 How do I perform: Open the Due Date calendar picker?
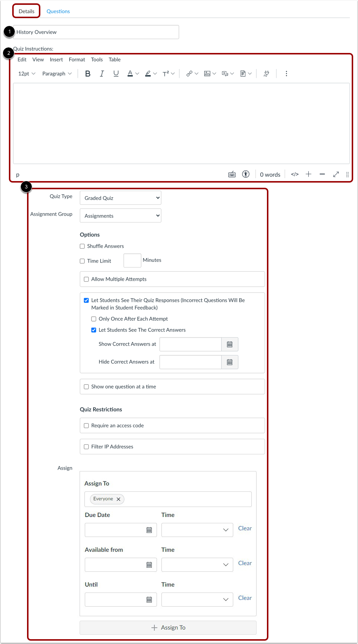(149, 530)
